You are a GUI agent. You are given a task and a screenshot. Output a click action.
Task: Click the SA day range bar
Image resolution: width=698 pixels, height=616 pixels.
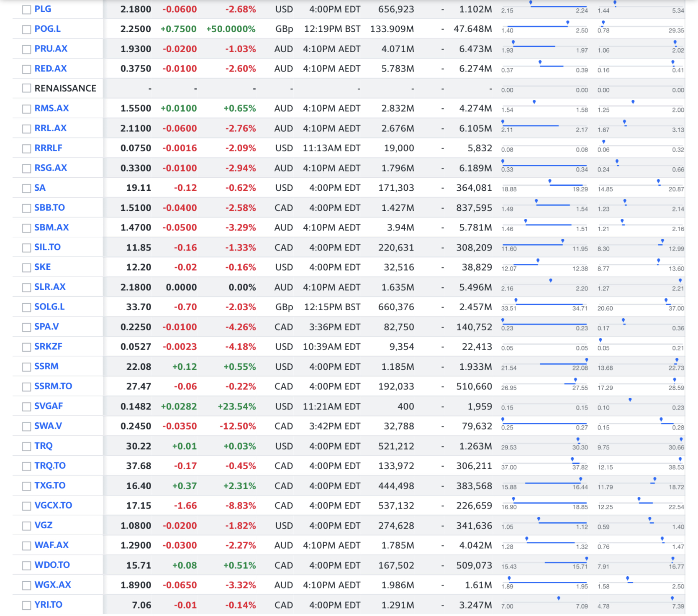[544, 185]
